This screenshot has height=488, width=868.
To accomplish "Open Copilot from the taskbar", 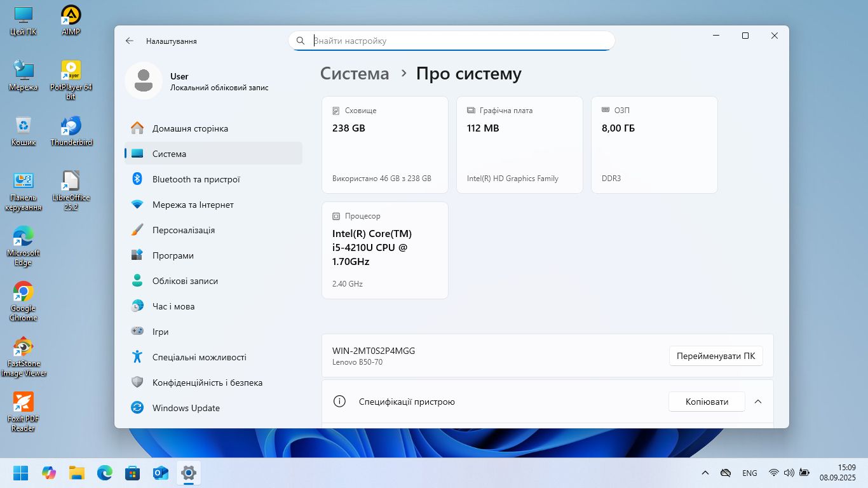I will click(49, 473).
